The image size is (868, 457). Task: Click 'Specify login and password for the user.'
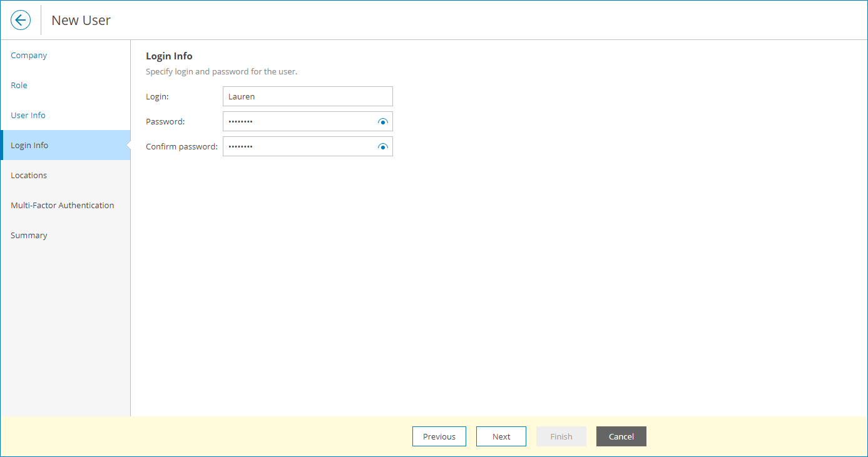pyautogui.click(x=222, y=71)
